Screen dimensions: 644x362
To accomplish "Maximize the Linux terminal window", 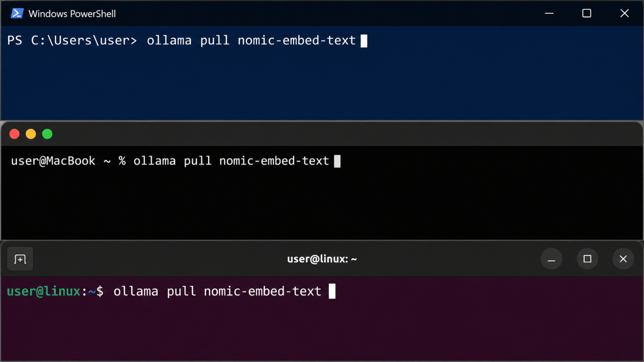I will click(587, 259).
